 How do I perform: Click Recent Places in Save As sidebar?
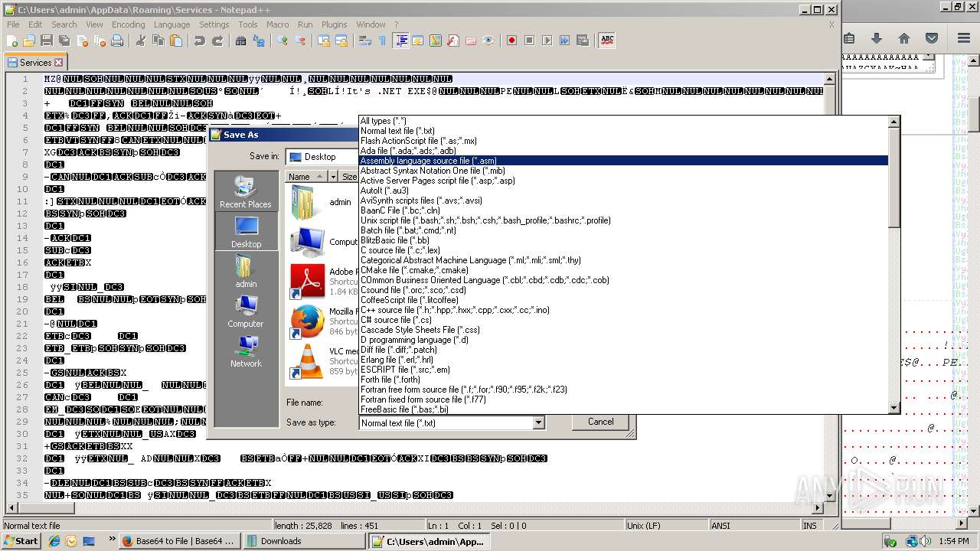(x=245, y=191)
